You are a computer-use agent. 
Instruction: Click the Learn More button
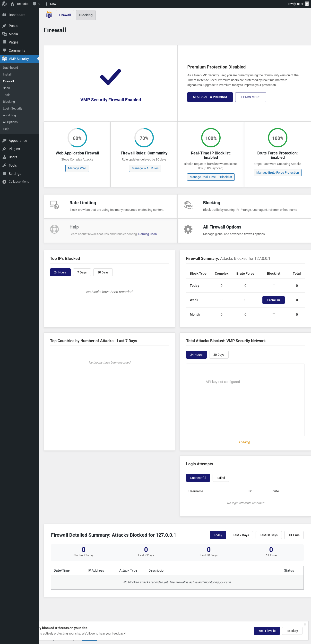(x=251, y=97)
